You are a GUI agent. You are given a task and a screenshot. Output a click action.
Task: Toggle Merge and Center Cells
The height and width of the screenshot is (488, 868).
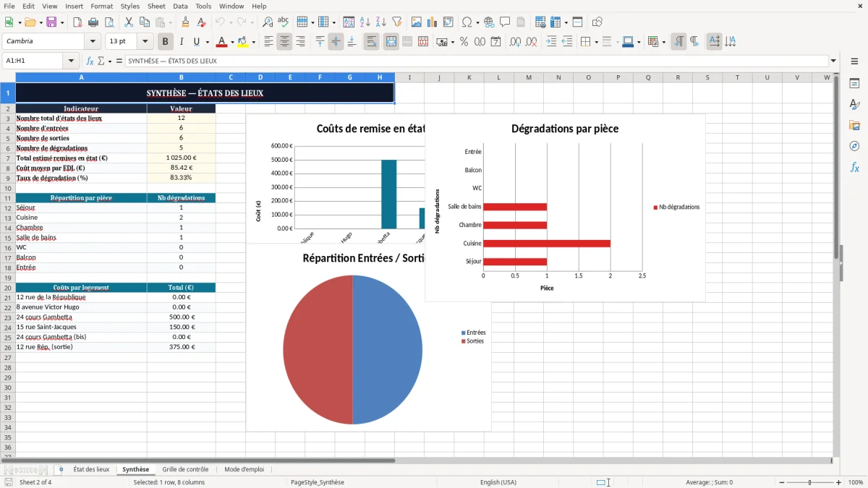click(391, 42)
